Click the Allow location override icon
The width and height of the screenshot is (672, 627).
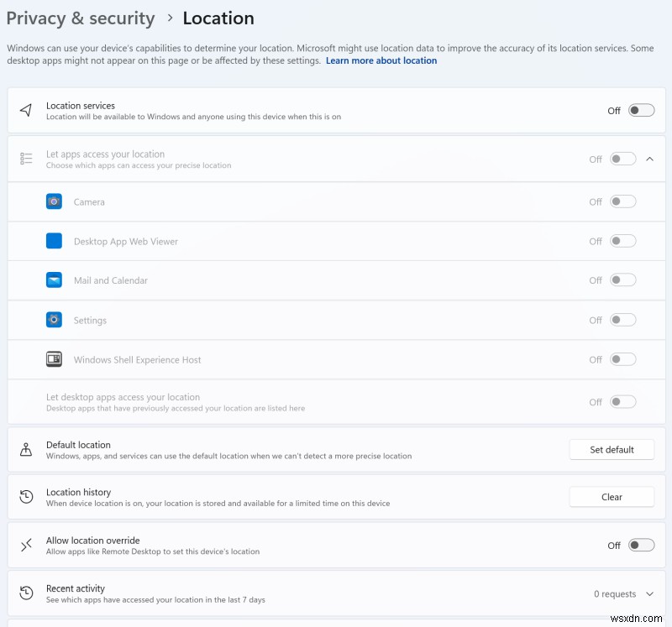26,546
